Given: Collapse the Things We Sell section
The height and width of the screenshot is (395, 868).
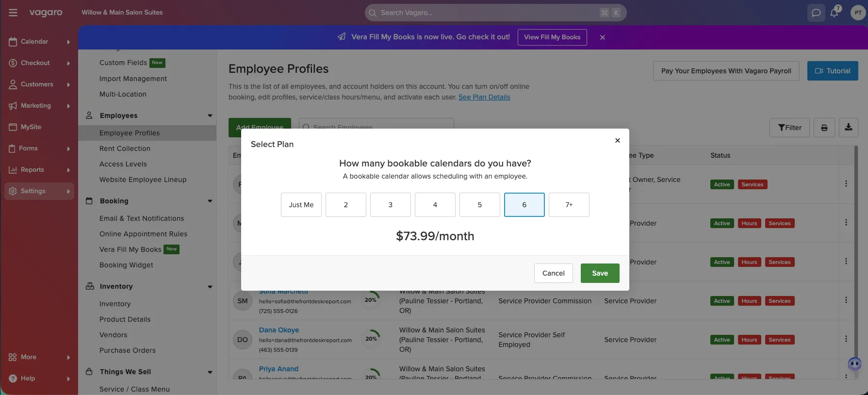Looking at the screenshot, I should 210,372.
